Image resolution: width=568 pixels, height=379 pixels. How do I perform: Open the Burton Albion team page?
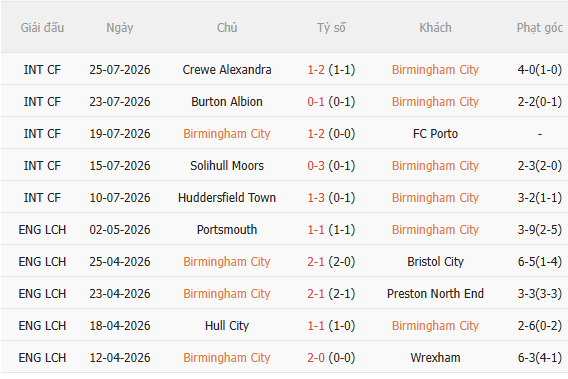[x=227, y=102]
